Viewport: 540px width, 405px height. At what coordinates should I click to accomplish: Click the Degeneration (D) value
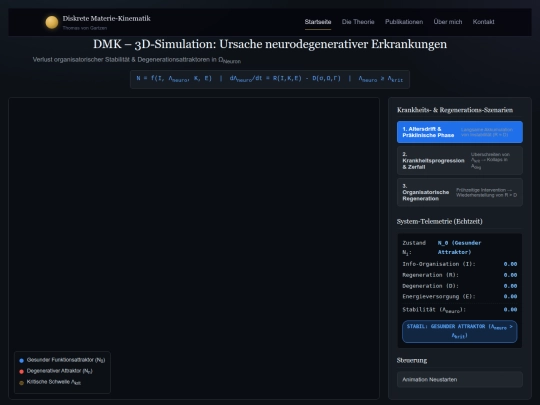[510, 286]
